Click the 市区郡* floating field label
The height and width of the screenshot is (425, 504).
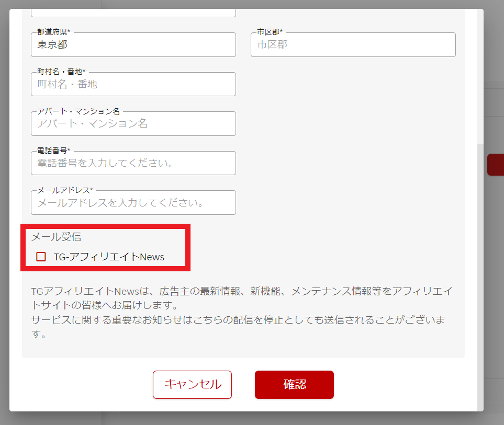pos(270,32)
